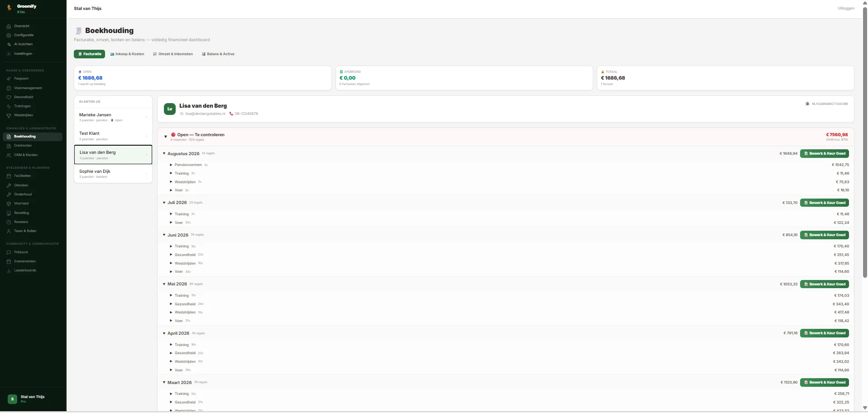
Task: Open the Leaderboards chart icon
Action: [x=9, y=271]
